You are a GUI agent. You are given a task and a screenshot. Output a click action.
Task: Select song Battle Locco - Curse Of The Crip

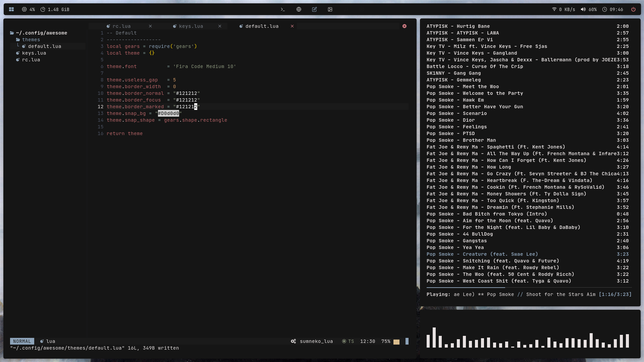[x=528, y=66]
